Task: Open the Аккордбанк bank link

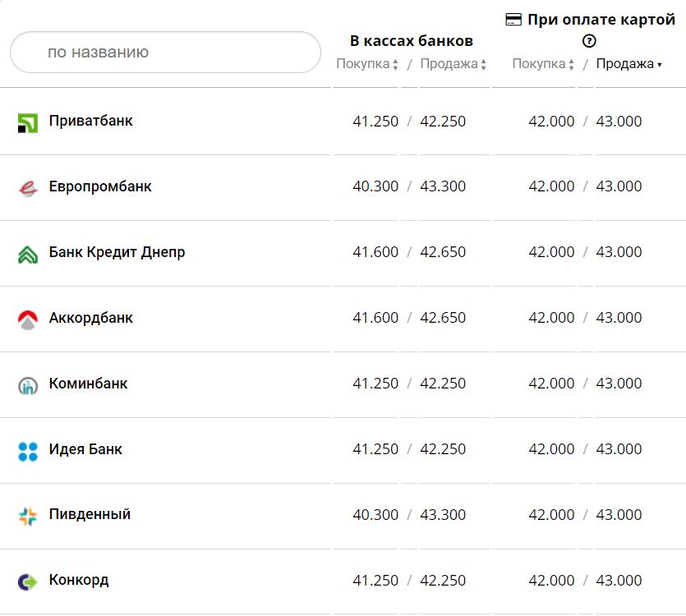Action: pyautogui.click(x=90, y=318)
